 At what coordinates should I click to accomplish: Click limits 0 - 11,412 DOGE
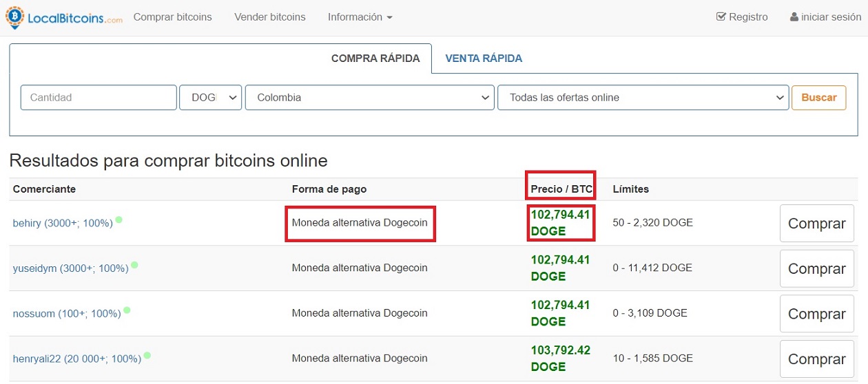pyautogui.click(x=652, y=268)
